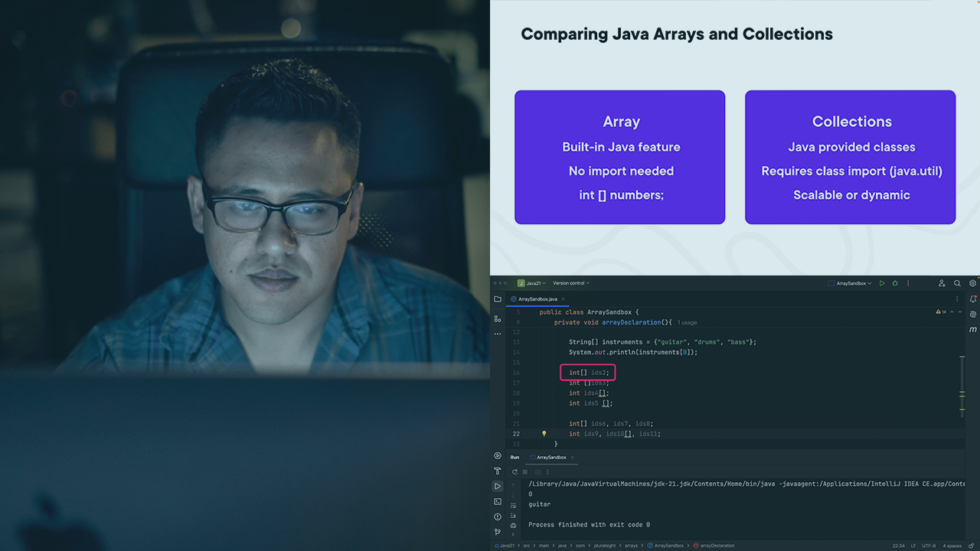Click the lightbulb quick-fix on line 22
This screenshot has width=980, height=551.
click(x=544, y=434)
